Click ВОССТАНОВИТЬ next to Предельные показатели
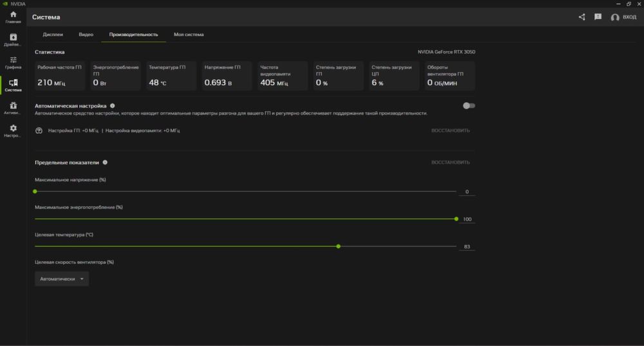Screen dimensions: 644x346 point(450,163)
